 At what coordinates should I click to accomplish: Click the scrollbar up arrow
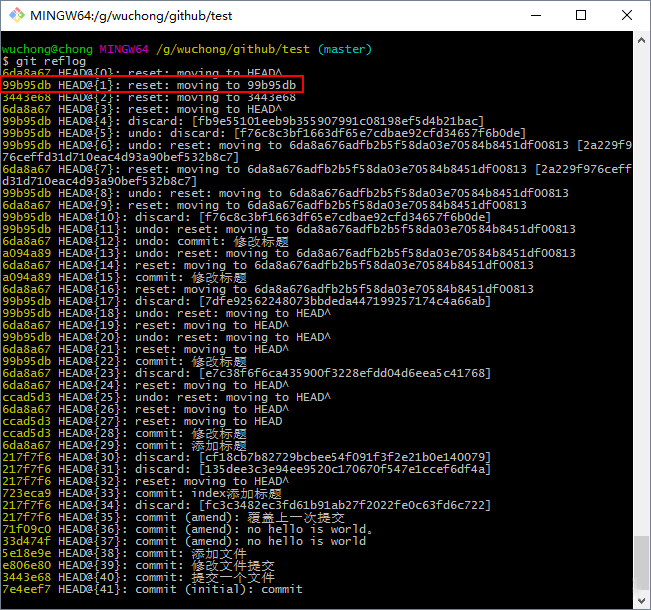641,41
